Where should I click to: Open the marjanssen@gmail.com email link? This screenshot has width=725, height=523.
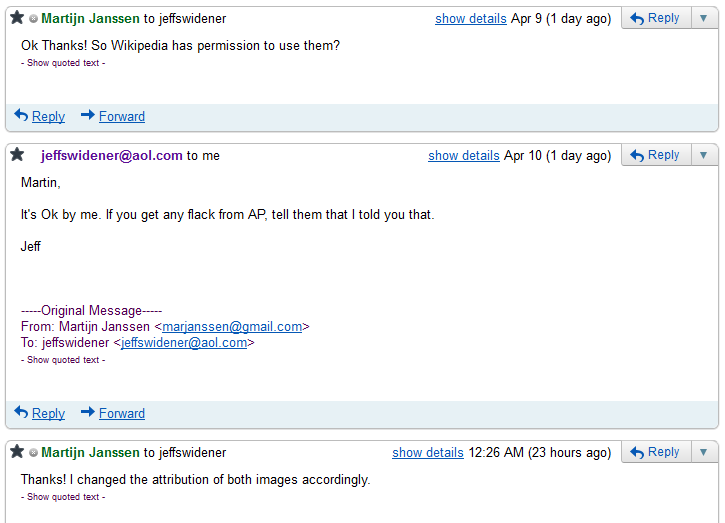click(x=232, y=327)
